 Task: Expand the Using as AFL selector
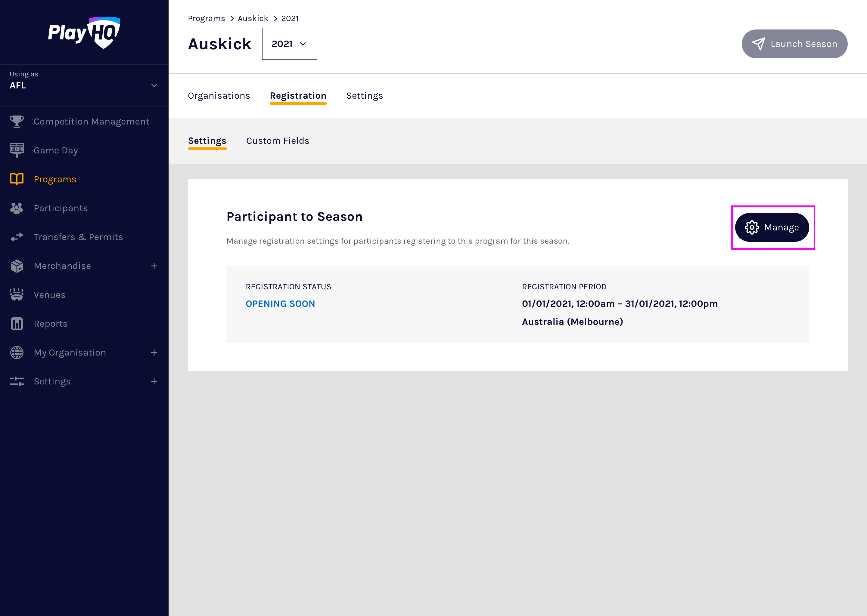(x=154, y=85)
